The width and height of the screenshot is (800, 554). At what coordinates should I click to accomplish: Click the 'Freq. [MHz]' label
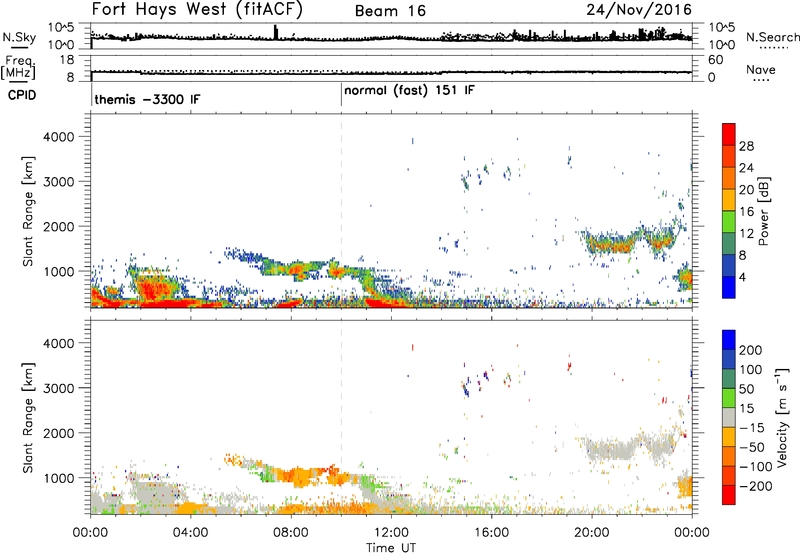[19, 67]
